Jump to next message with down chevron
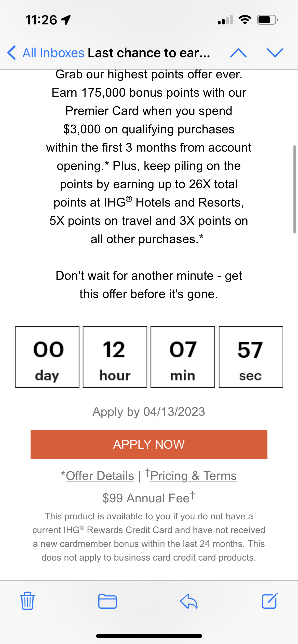This screenshot has width=298, height=644. [275, 53]
